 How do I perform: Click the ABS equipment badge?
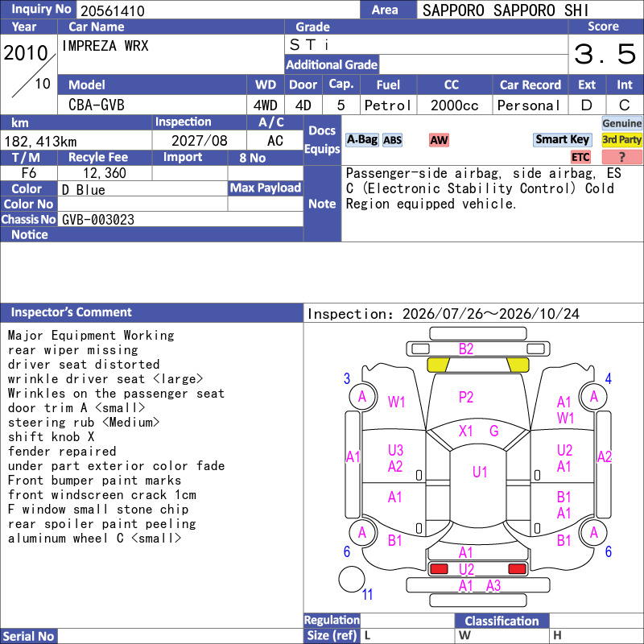[392, 140]
